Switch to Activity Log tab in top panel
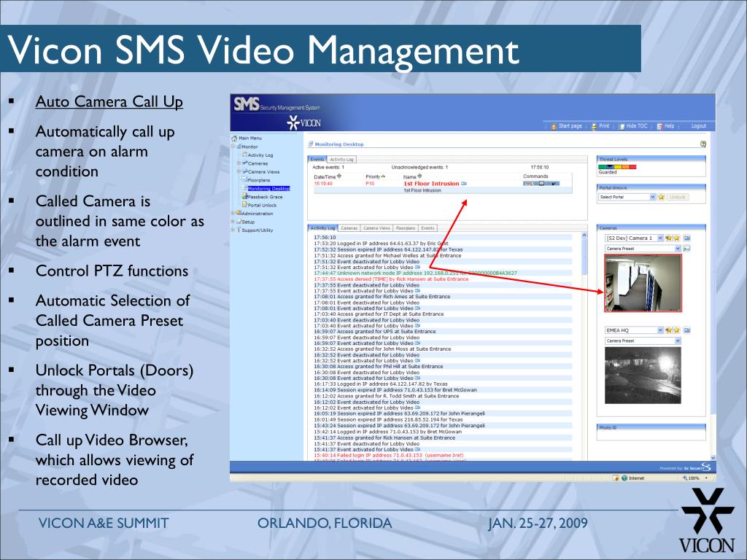The image size is (747, 560). pyautogui.click(x=341, y=160)
